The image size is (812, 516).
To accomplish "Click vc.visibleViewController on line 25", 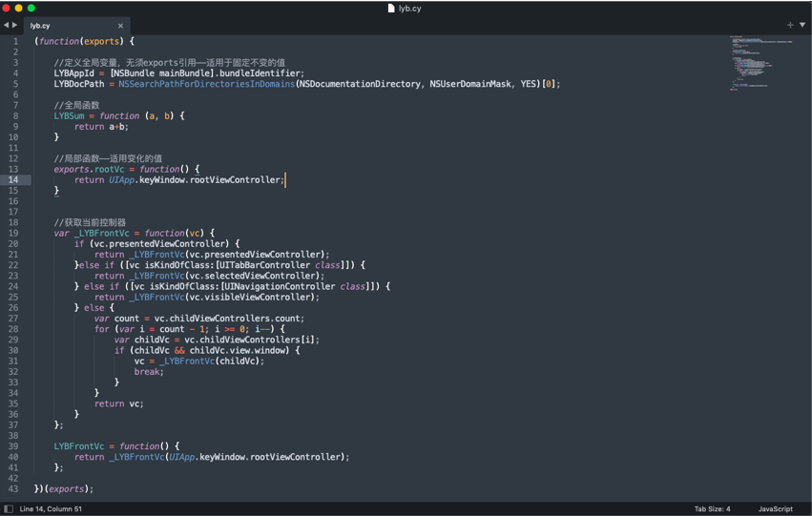I will 252,297.
